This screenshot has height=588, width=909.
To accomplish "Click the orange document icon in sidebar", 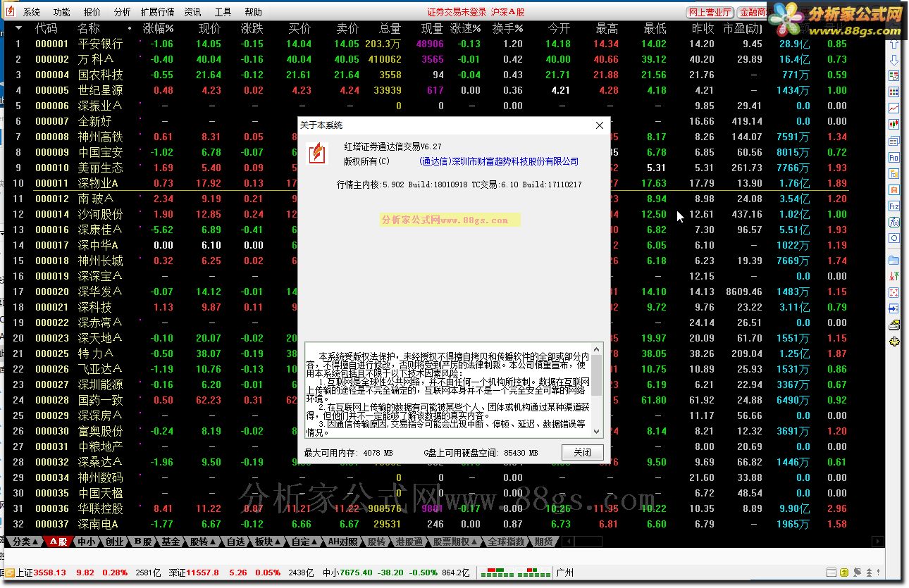I will point(894,189).
